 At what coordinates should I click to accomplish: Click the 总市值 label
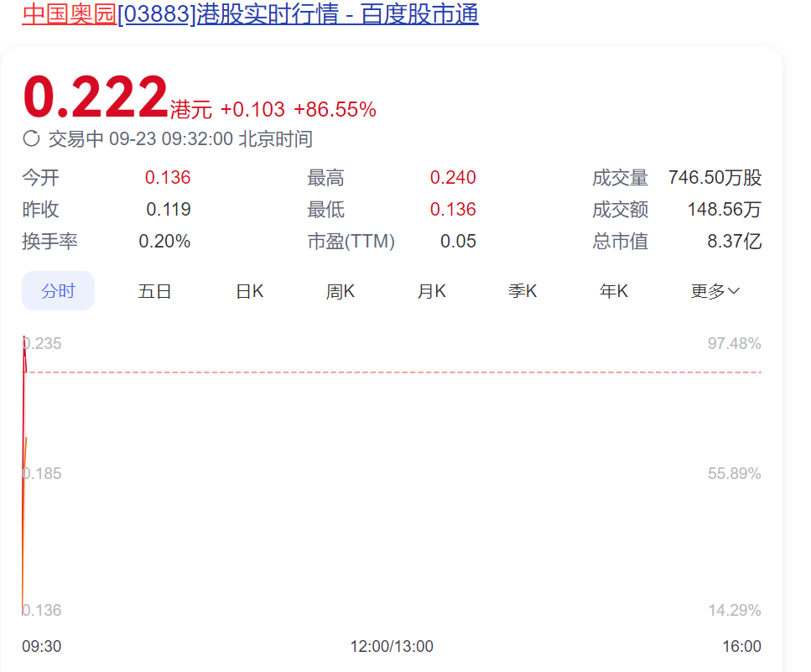[x=620, y=242]
